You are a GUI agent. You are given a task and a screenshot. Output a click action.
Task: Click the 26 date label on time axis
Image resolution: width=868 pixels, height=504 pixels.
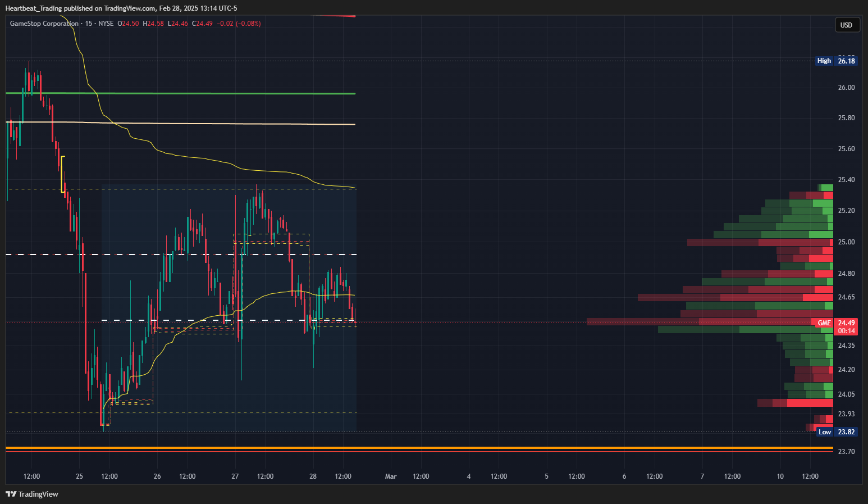(x=157, y=476)
